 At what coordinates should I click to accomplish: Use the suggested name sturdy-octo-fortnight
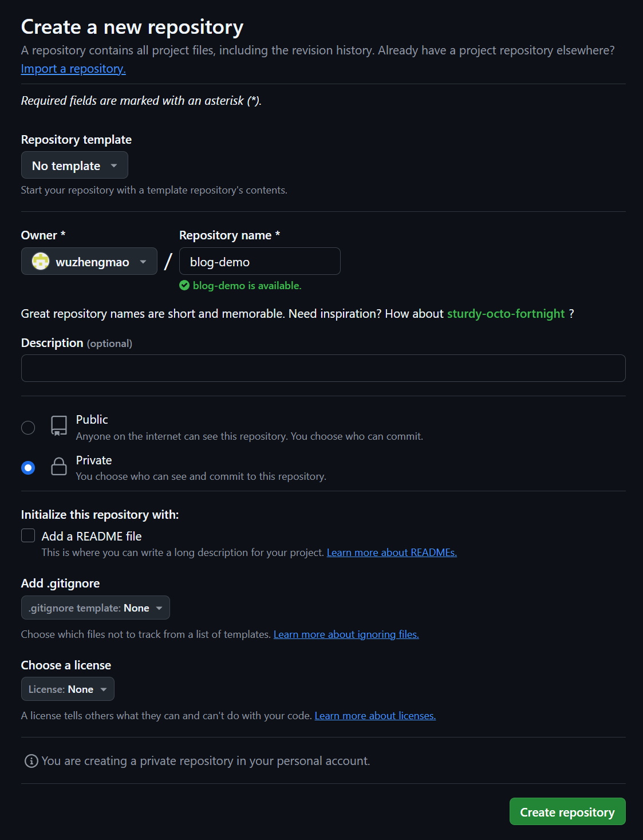pyautogui.click(x=506, y=314)
